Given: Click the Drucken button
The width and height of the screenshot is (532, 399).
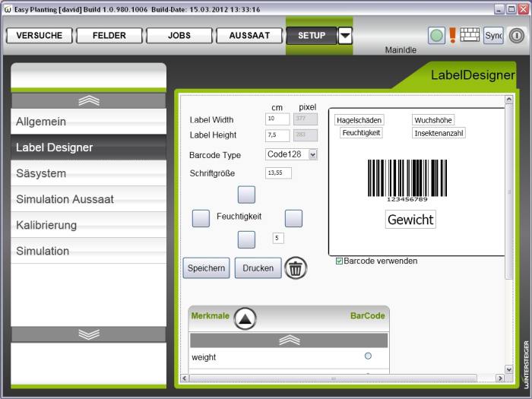Looking at the screenshot, I should coord(258,268).
